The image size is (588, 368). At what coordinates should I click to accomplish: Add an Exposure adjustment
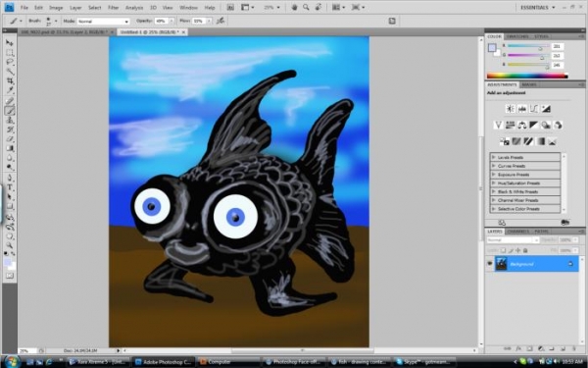click(x=546, y=109)
